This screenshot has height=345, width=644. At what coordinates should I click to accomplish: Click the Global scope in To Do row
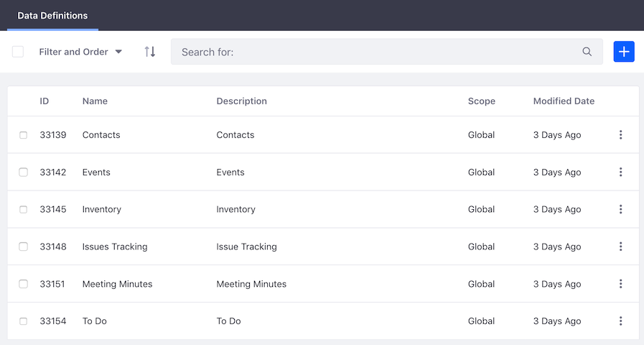481,321
